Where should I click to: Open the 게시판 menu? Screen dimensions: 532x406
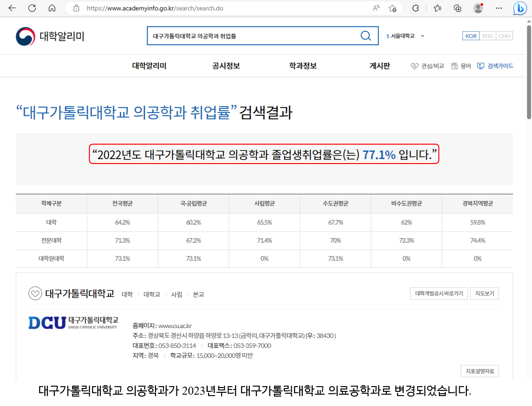click(x=380, y=66)
